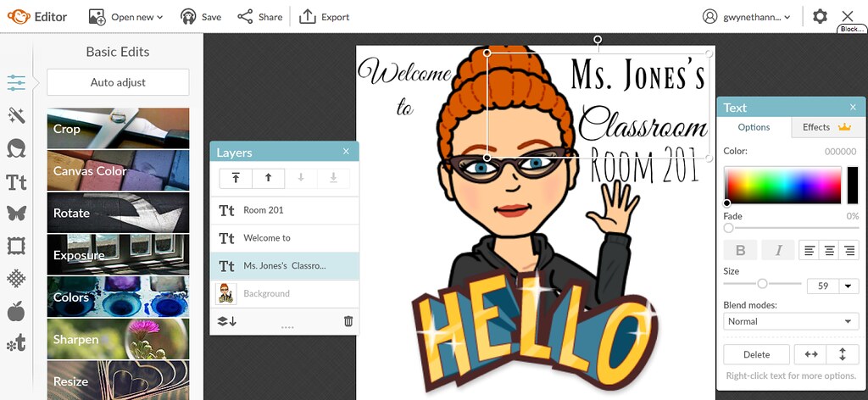
Task: Open the settings gear icon
Action: [820, 16]
